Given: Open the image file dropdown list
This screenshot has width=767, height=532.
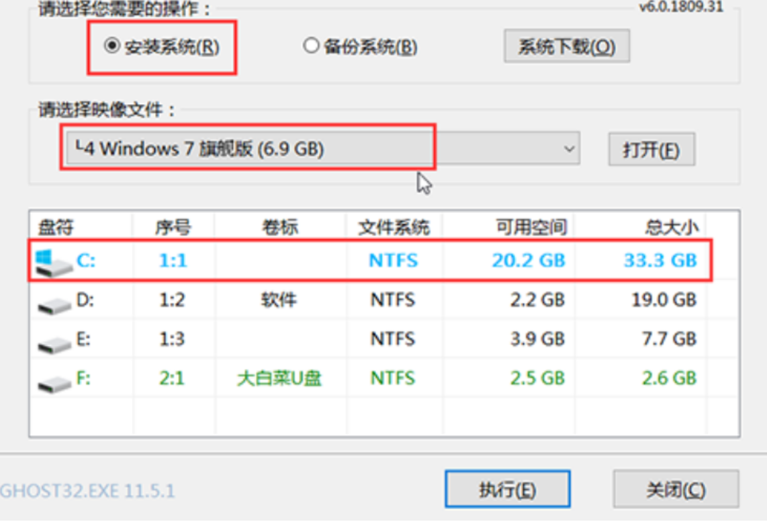Looking at the screenshot, I should [323, 148].
